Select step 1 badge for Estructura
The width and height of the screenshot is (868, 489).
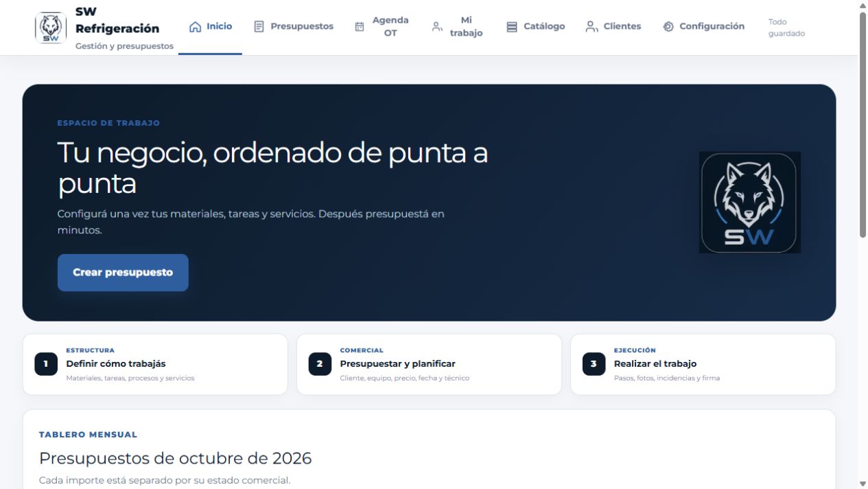pos(46,364)
